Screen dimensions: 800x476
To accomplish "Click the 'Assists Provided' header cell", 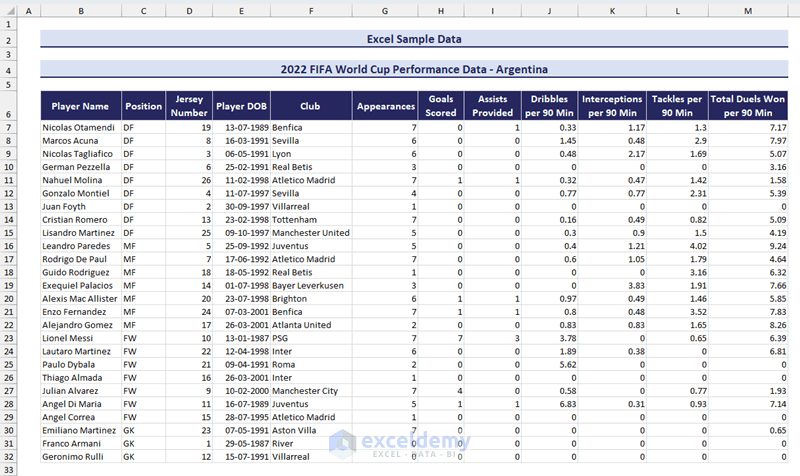I will (x=492, y=106).
